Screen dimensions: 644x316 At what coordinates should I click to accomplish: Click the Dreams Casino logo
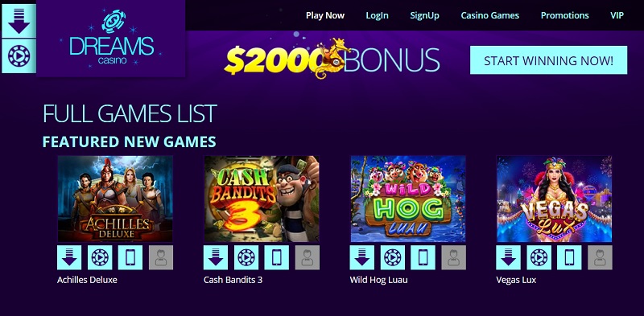click(111, 39)
